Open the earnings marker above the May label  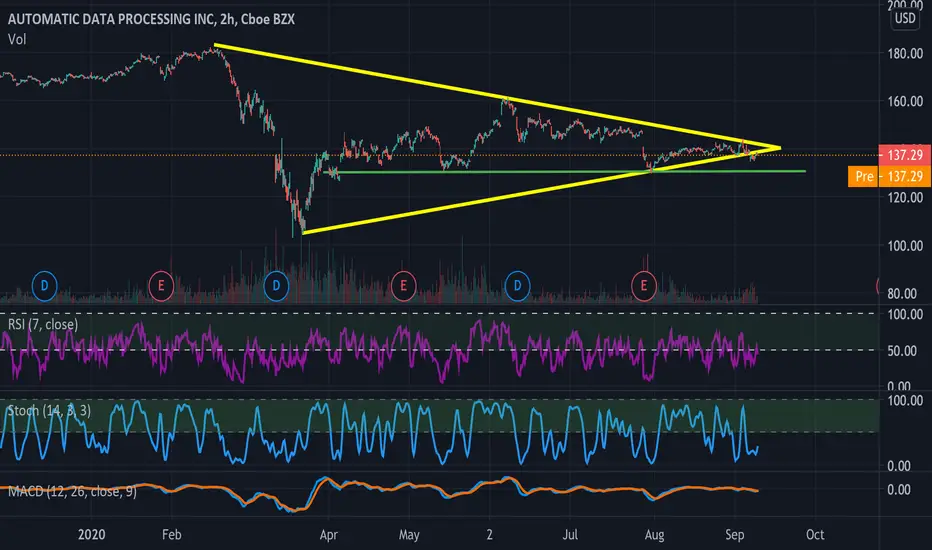point(403,286)
